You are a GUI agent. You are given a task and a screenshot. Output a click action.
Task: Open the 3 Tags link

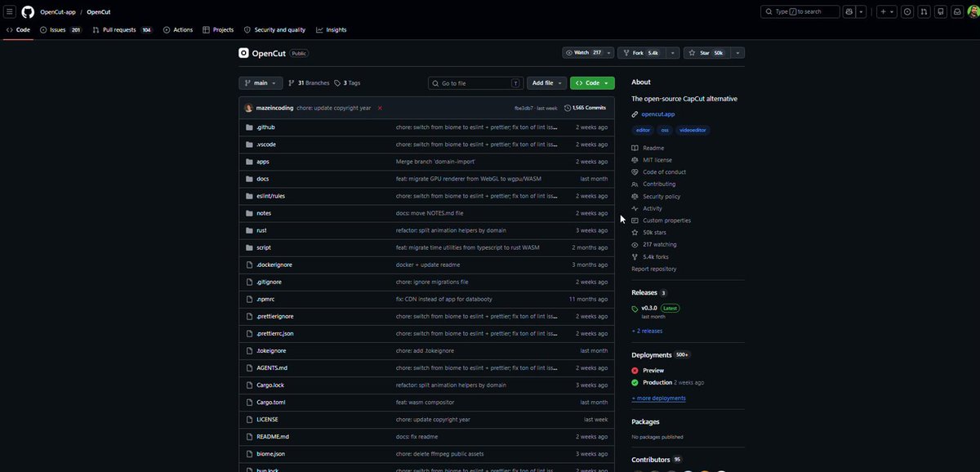(x=347, y=83)
